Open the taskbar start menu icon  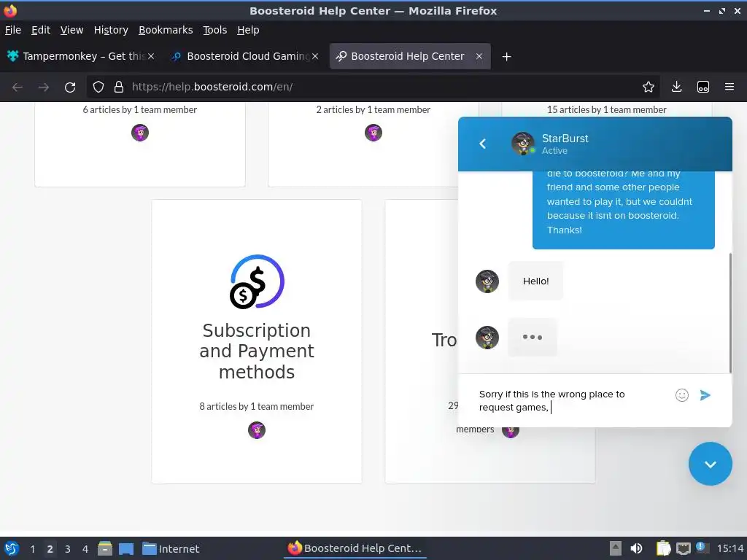click(x=12, y=548)
